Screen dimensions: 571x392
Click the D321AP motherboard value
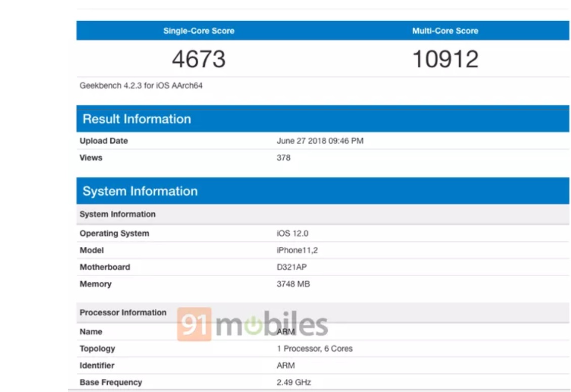pyautogui.click(x=291, y=267)
